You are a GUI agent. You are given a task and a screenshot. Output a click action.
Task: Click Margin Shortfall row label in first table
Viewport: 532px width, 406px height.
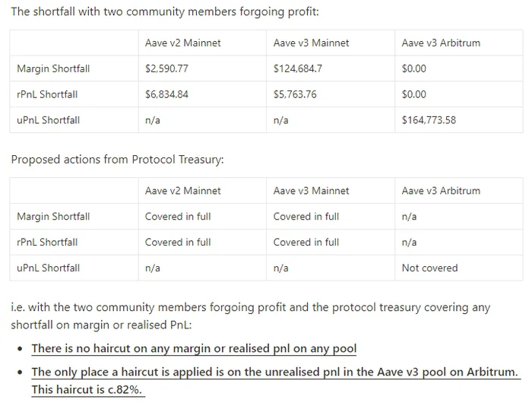53,68
